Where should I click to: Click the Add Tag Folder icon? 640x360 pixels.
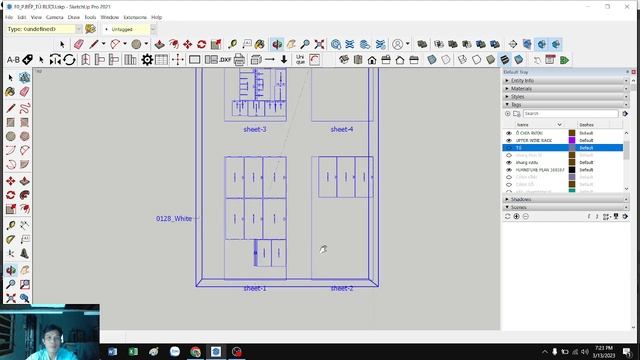click(x=517, y=113)
